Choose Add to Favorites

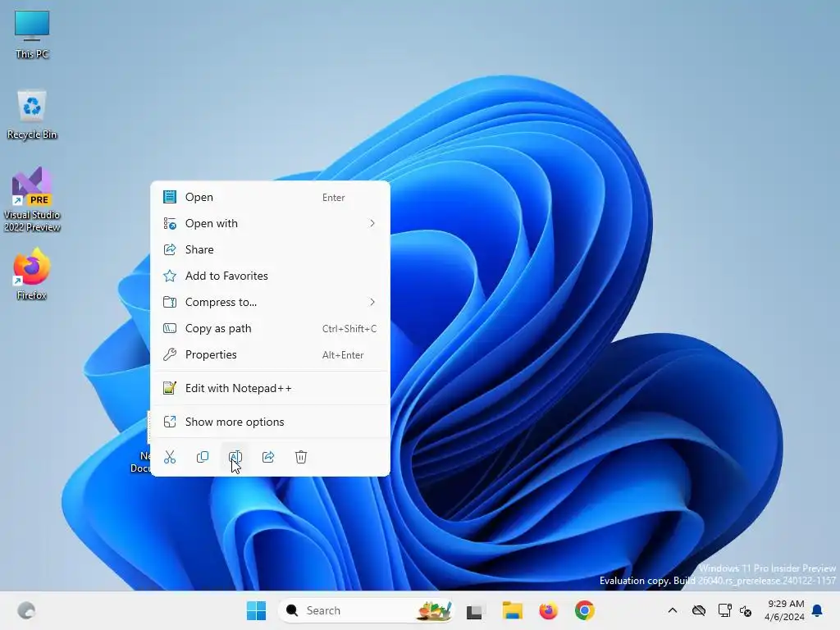tap(270, 276)
